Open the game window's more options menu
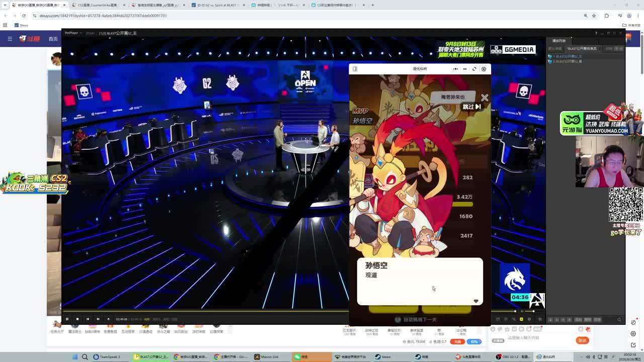This screenshot has height=362, width=644. pyautogui.click(x=455, y=69)
